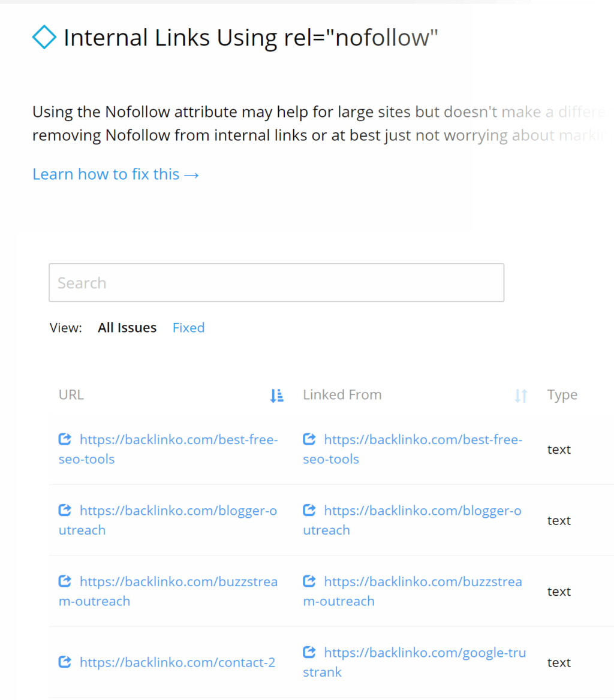Click the Type column header

562,395
